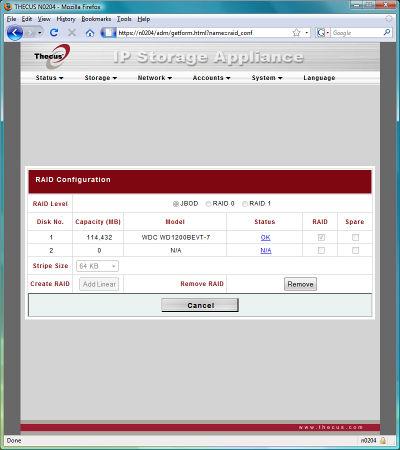This screenshot has width=400, height=450.
Task: Open the Stripe Size 64 KB dropdown
Action: (x=97, y=266)
